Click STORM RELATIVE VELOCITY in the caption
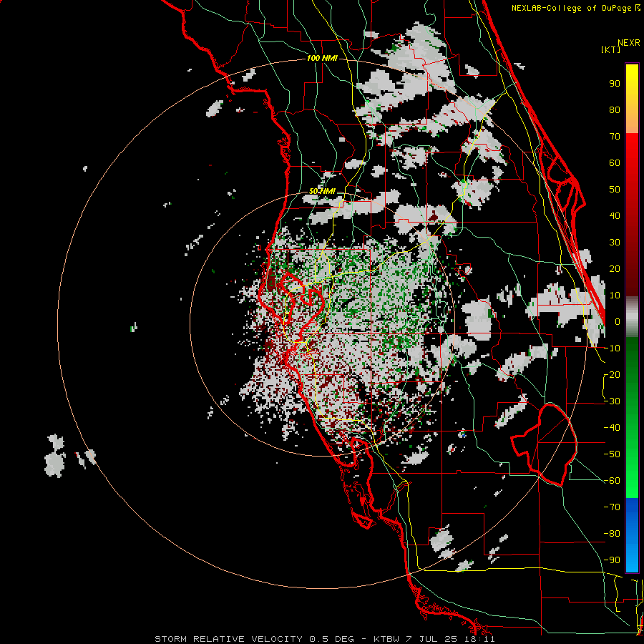This screenshot has height=644, width=644. [x=228, y=639]
